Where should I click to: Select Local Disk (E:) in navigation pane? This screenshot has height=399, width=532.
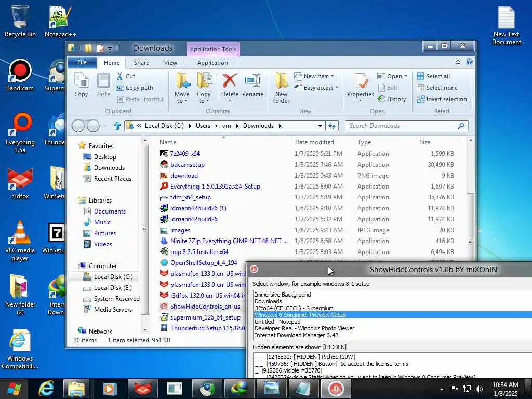click(x=113, y=288)
